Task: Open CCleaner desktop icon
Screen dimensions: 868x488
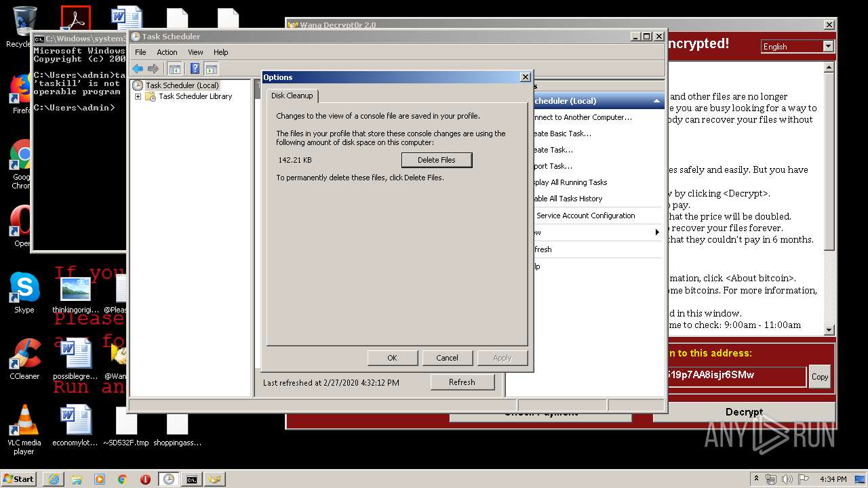Action: coord(24,359)
